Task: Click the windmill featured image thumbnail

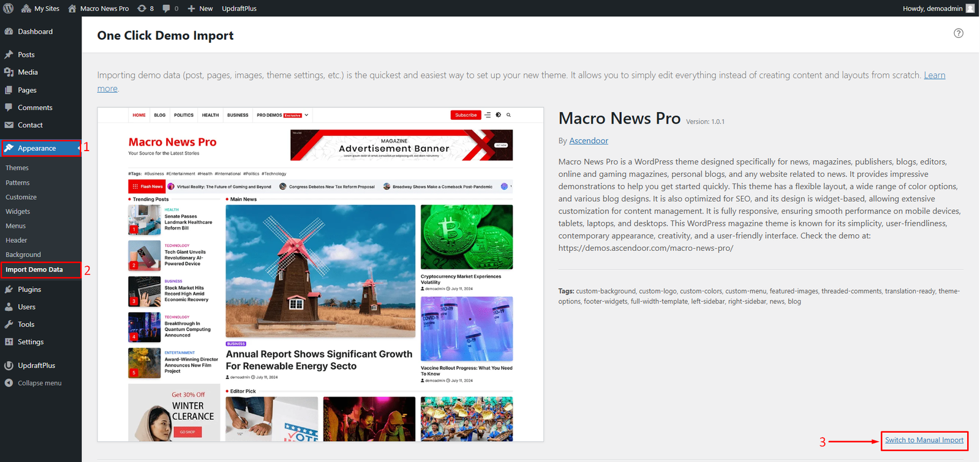Action: point(320,270)
